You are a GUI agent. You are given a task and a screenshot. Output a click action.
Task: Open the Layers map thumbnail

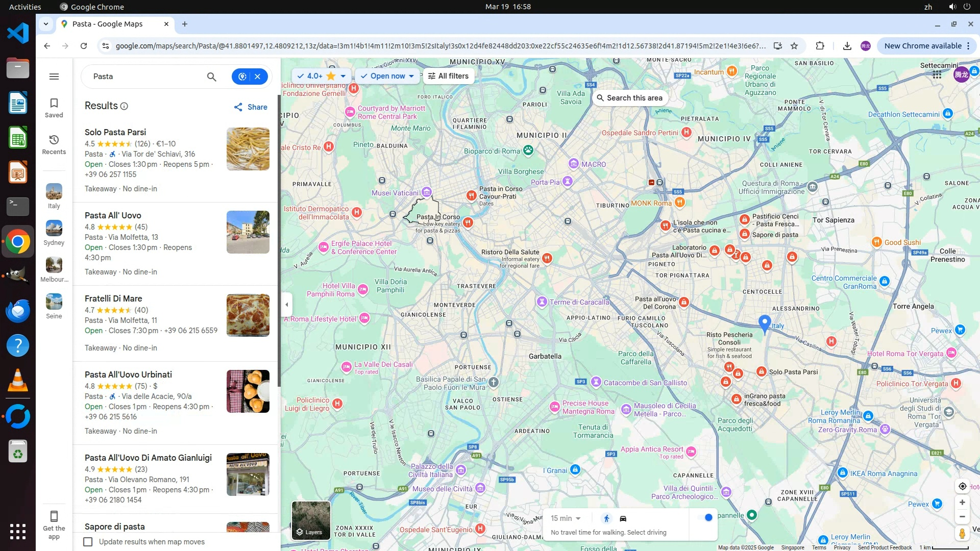[311, 520]
